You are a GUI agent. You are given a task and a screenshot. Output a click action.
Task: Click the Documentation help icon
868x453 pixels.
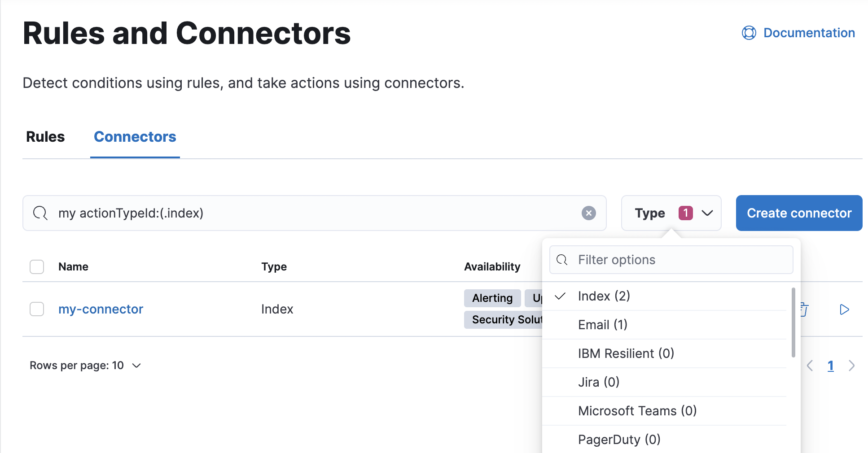tap(749, 33)
